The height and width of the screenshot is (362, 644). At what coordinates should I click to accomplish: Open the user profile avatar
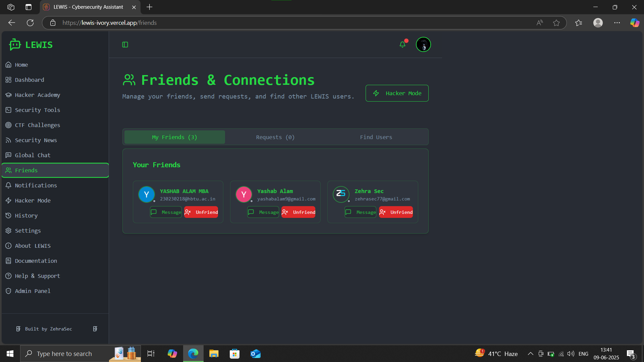tap(423, 45)
